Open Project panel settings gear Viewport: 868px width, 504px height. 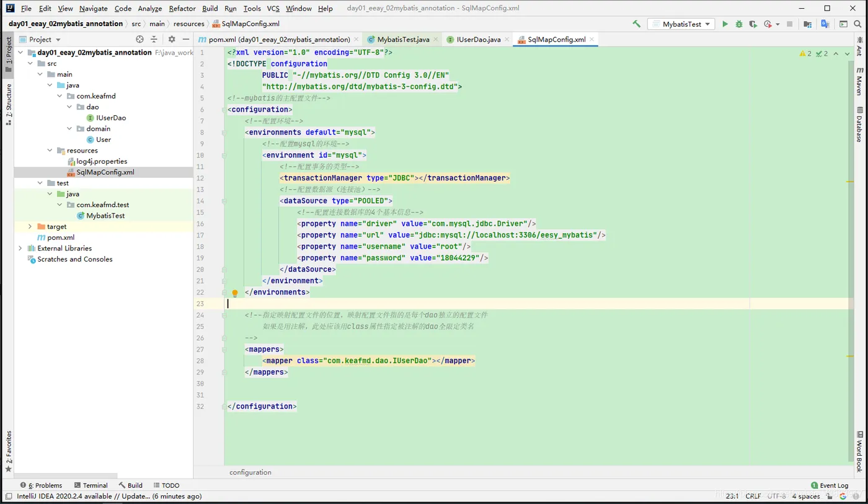coord(172,39)
